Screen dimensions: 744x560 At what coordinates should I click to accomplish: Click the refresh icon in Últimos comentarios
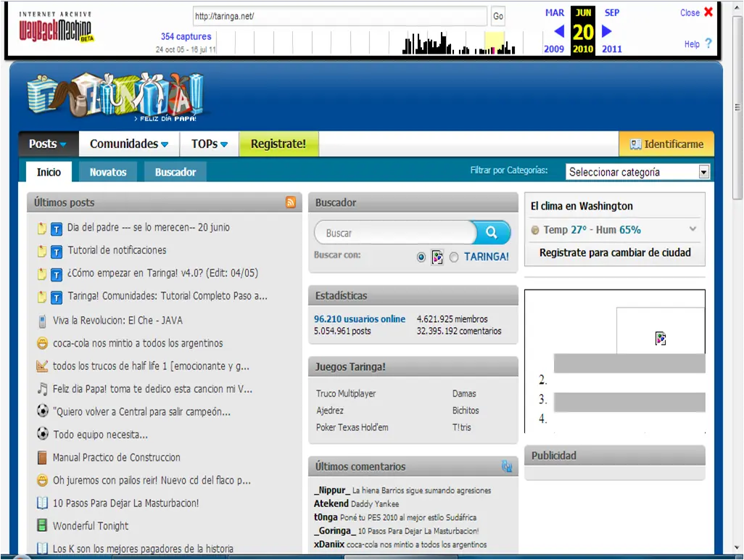pyautogui.click(x=507, y=466)
